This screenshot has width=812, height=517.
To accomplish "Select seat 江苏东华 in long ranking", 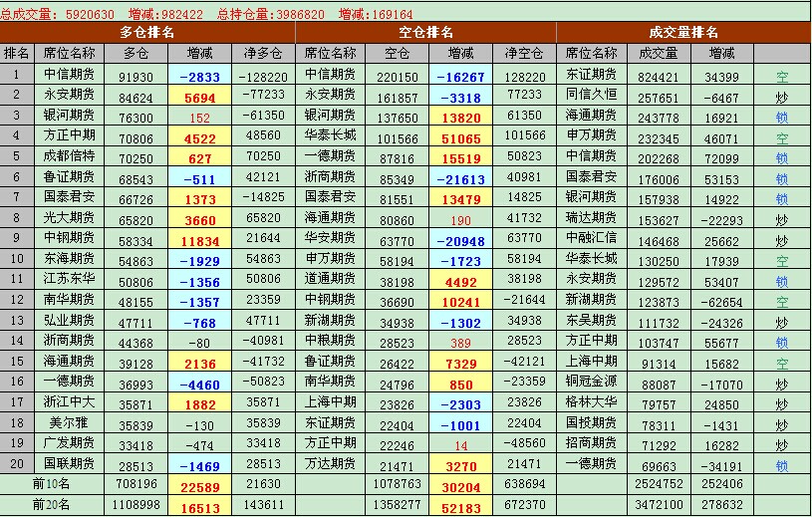I will point(69,279).
